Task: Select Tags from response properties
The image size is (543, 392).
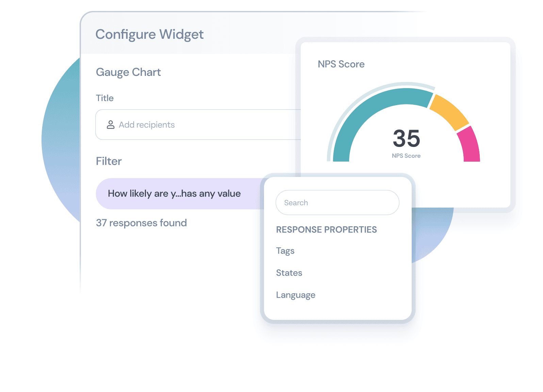Action: click(x=285, y=251)
